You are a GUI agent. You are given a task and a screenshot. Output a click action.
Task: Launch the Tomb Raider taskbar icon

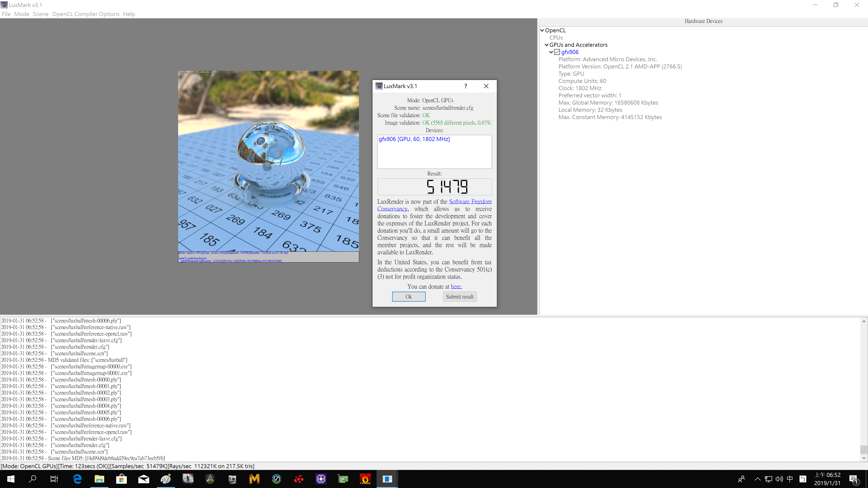188,479
